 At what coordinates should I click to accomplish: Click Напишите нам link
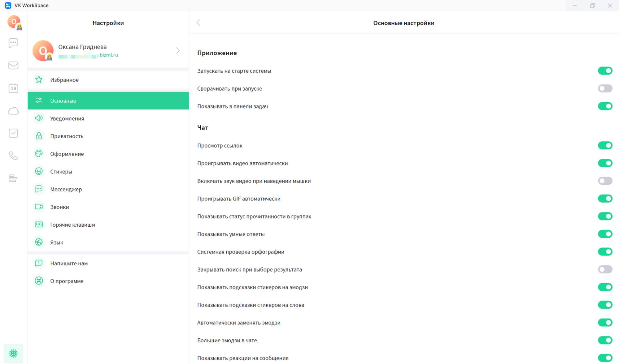pos(69,263)
